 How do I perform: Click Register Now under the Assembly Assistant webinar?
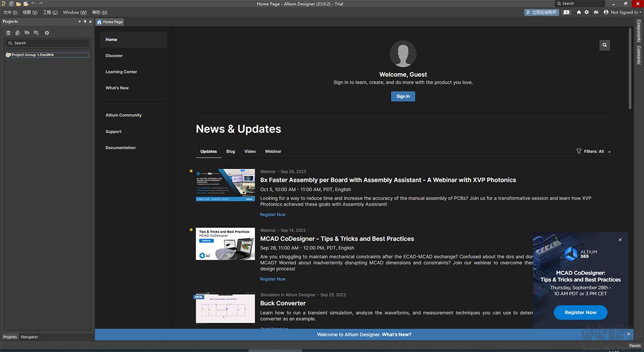(x=273, y=214)
